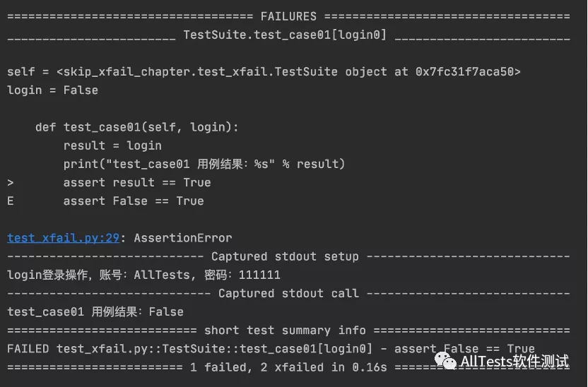Click the AllTests软件测试 watermark text

coord(514,362)
